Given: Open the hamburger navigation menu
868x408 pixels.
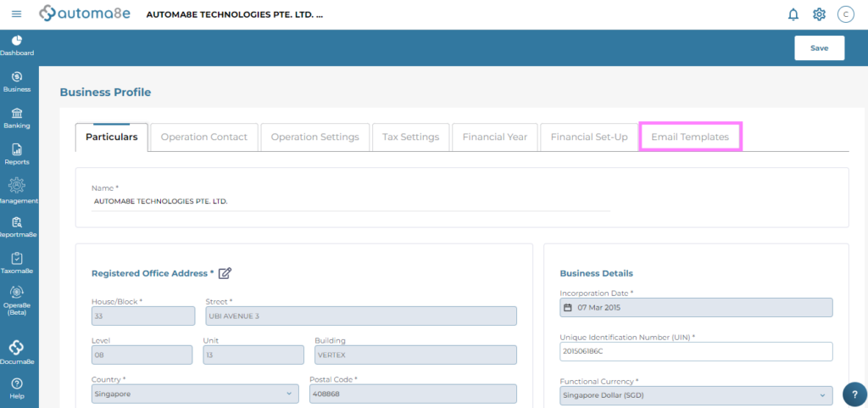Looking at the screenshot, I should click(x=17, y=14).
